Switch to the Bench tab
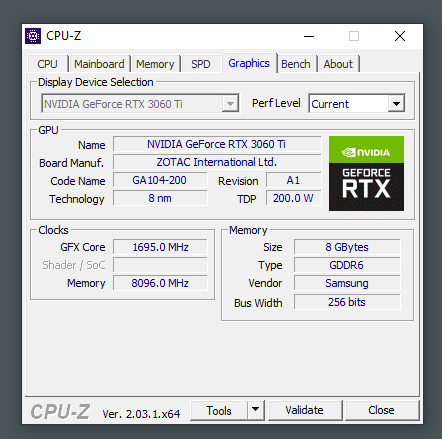This screenshot has height=439, width=442. [296, 64]
